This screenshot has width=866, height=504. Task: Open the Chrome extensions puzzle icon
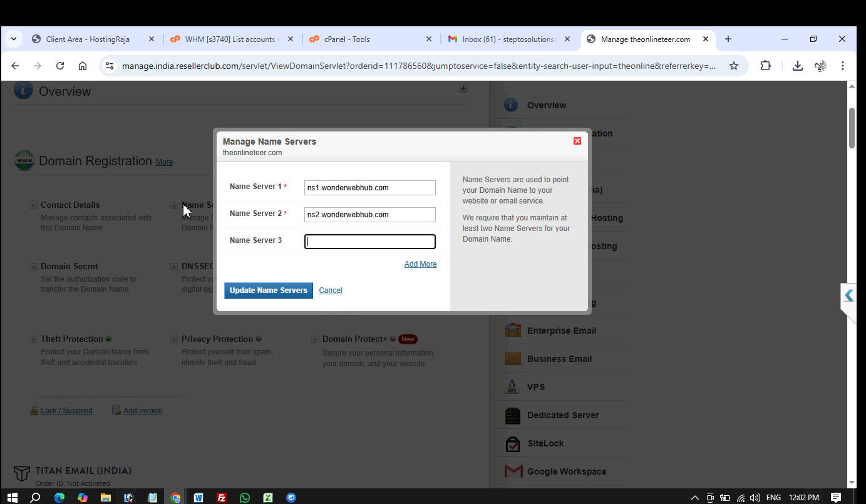[765, 66]
